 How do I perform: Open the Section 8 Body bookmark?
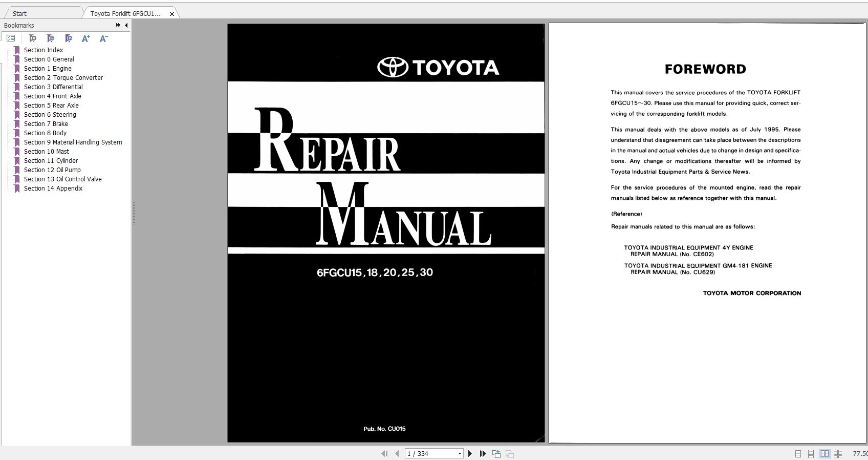[x=45, y=133]
